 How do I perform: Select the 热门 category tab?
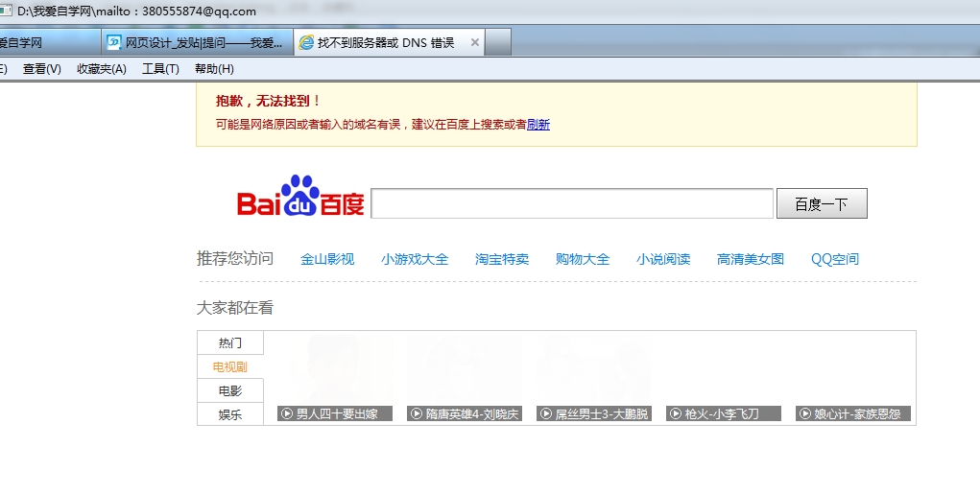(x=230, y=342)
